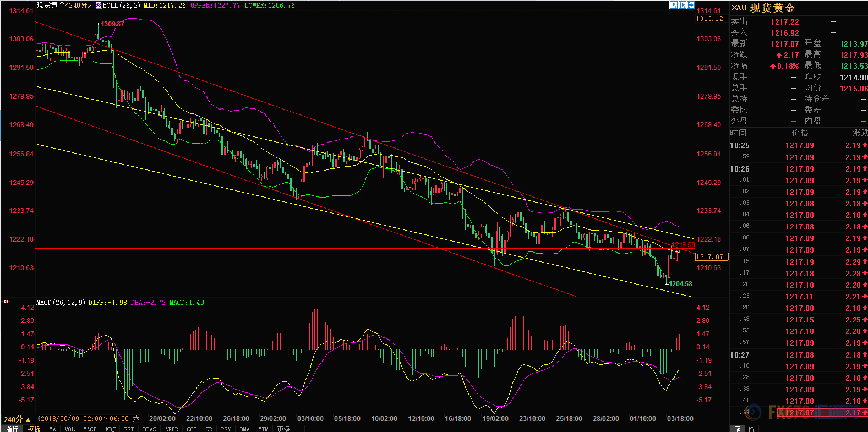Switch to 指标 tab
Viewport: 868px width, 432px height.
click(x=12, y=429)
